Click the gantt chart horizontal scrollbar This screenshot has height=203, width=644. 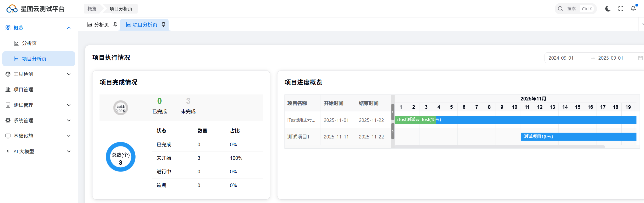pyautogui.click(x=499, y=147)
